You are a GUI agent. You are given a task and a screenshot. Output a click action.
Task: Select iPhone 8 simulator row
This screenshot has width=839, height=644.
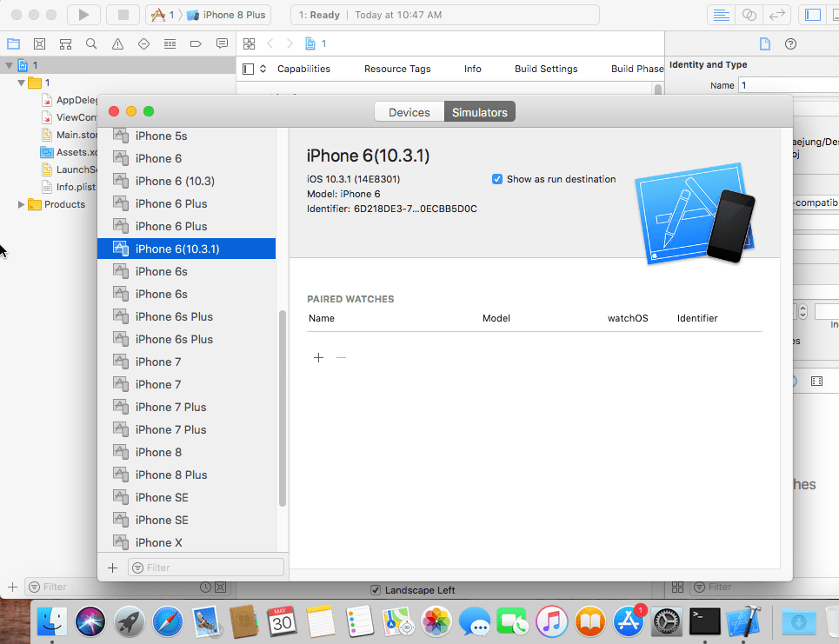tap(186, 452)
